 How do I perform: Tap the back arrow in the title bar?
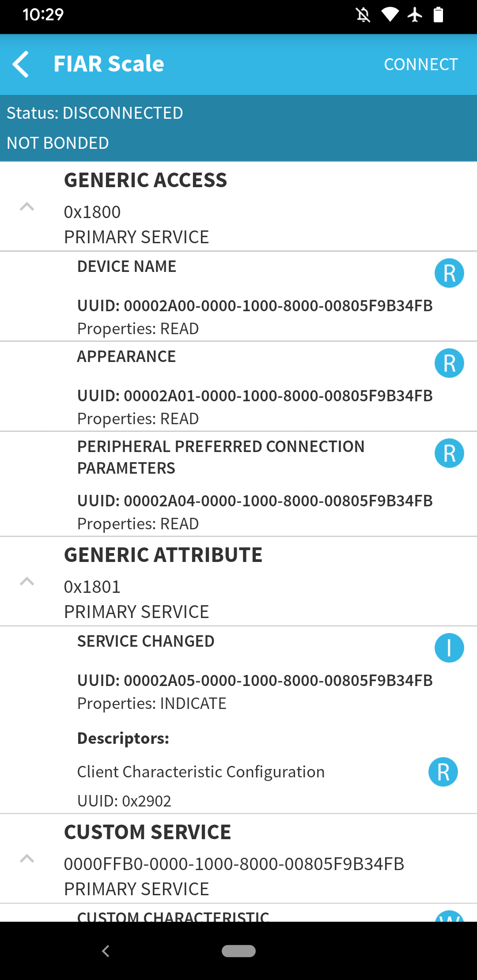click(21, 64)
